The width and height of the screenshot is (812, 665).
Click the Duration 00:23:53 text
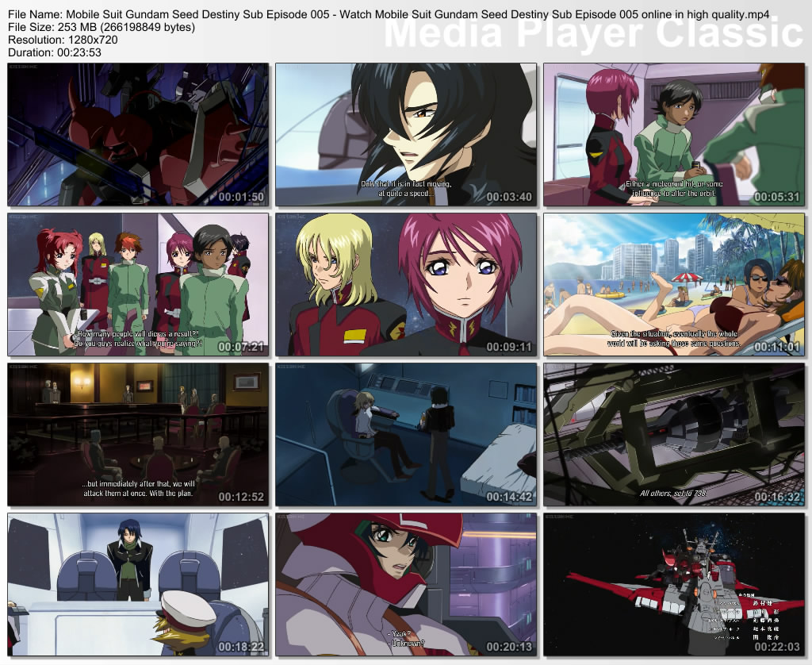coord(55,52)
